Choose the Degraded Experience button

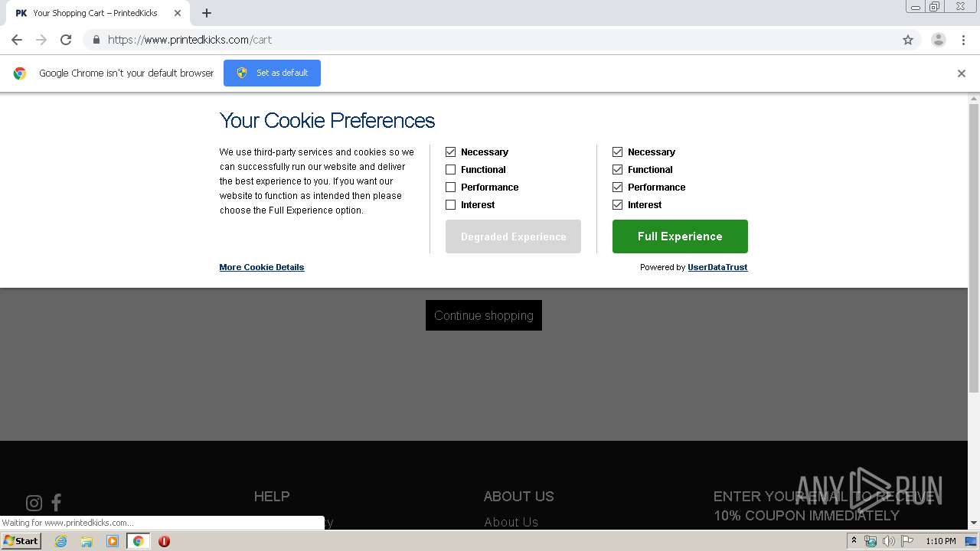pyautogui.click(x=513, y=236)
